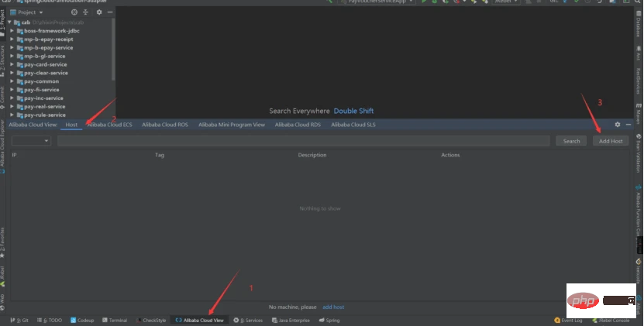Open the Event Log
Viewport: 644px width, 326px height.
(568, 320)
